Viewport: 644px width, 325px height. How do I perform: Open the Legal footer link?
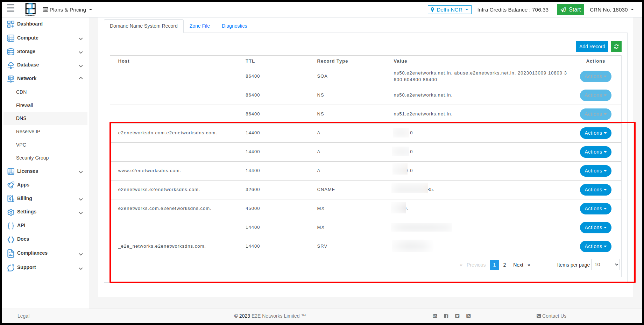pos(23,316)
